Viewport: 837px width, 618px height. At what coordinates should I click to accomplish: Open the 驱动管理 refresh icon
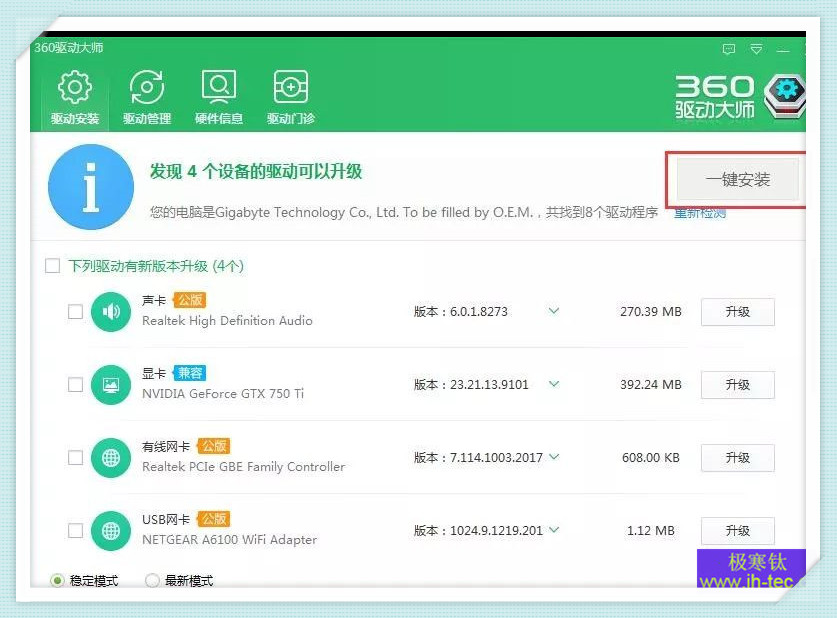(147, 86)
